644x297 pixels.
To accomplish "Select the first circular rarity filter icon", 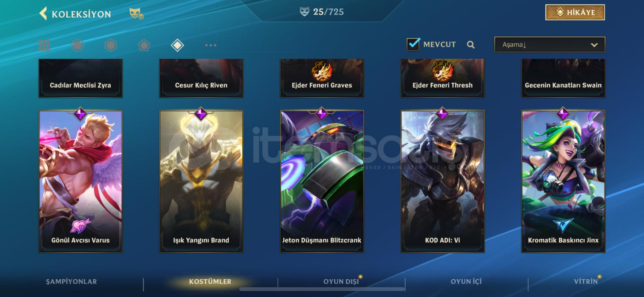I will [77, 45].
